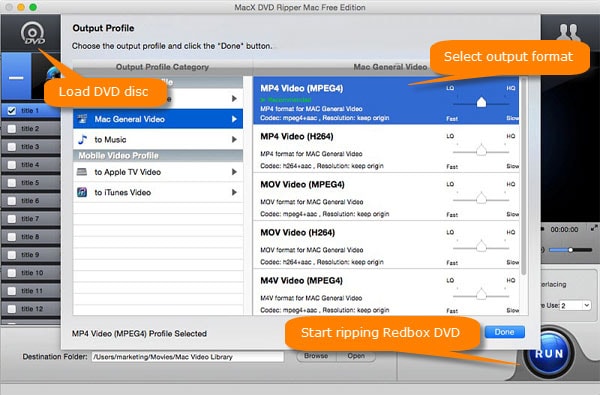
Task: Check the title 2 checkbox
Action: 12,129
